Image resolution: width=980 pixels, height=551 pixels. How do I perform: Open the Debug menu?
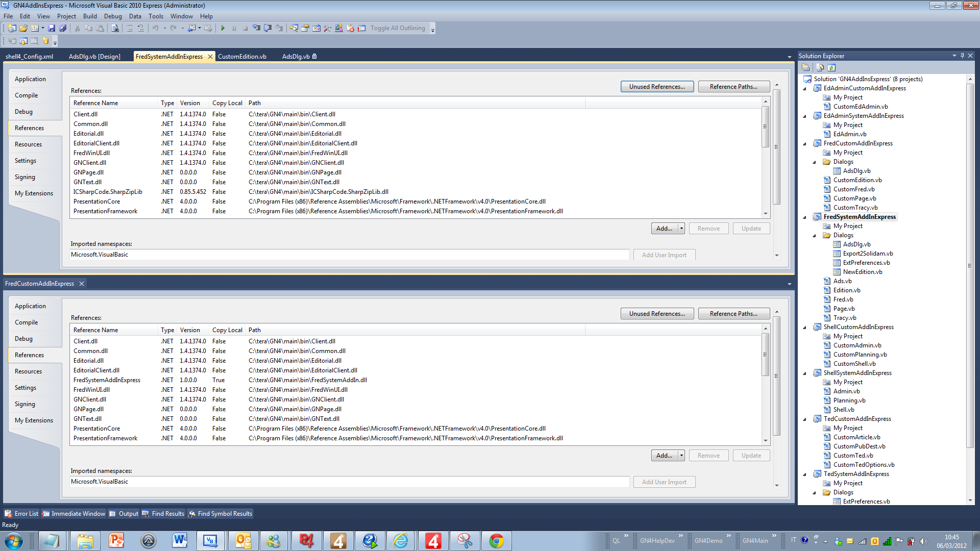(113, 16)
